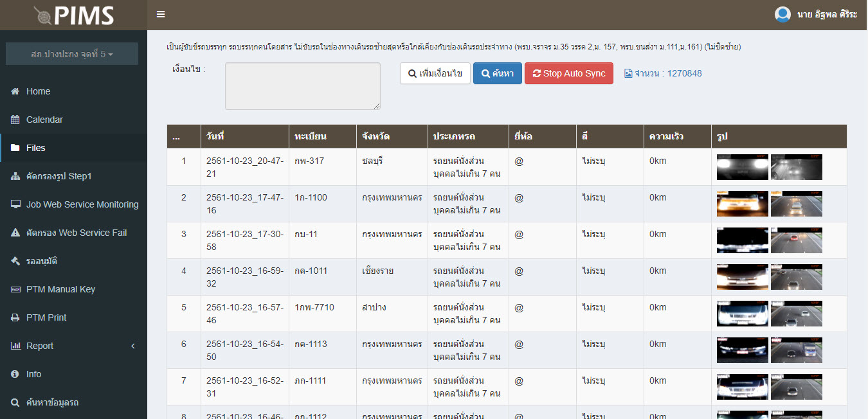Click the printer icon for PTM Print
The image size is (868, 419).
pos(15,317)
